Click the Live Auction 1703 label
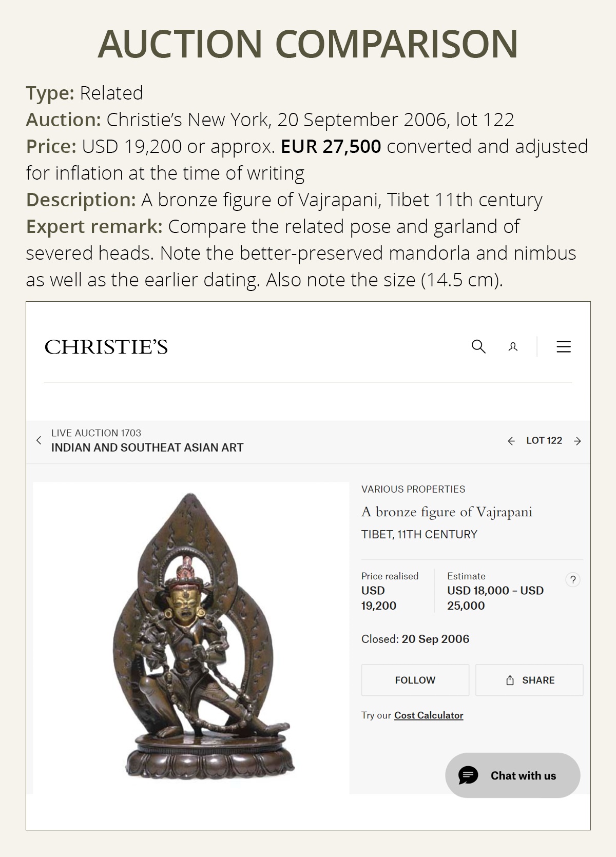 click(x=96, y=433)
